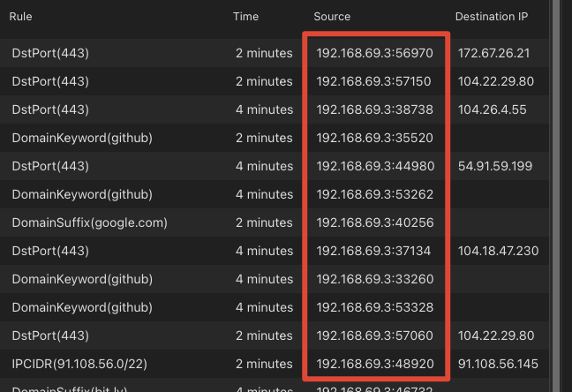Image resolution: width=572 pixels, height=392 pixels.
Task: Select source 192.168.69.3:57060
Action: (x=374, y=335)
